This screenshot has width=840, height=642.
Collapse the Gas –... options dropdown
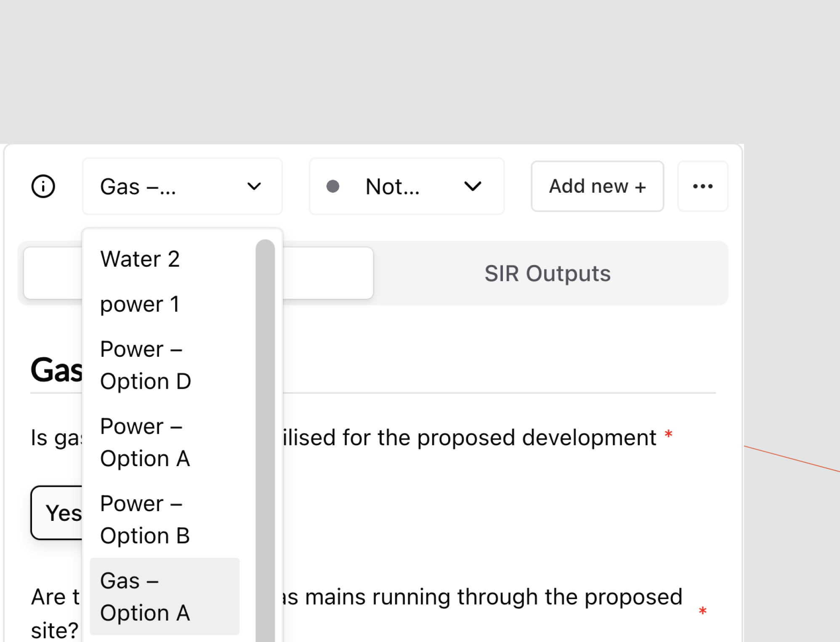182,186
